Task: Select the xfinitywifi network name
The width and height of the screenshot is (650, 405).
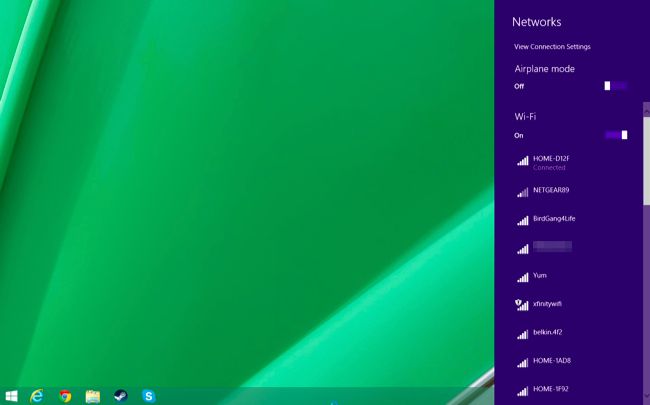Action: tap(547, 304)
